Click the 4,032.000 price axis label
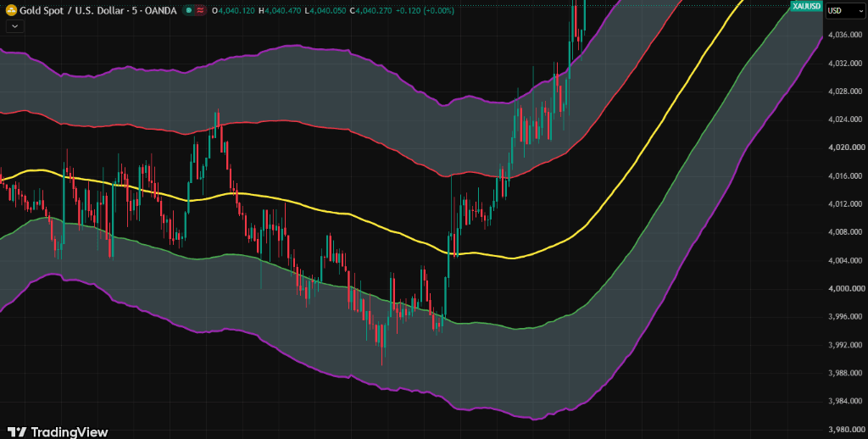 [845, 63]
